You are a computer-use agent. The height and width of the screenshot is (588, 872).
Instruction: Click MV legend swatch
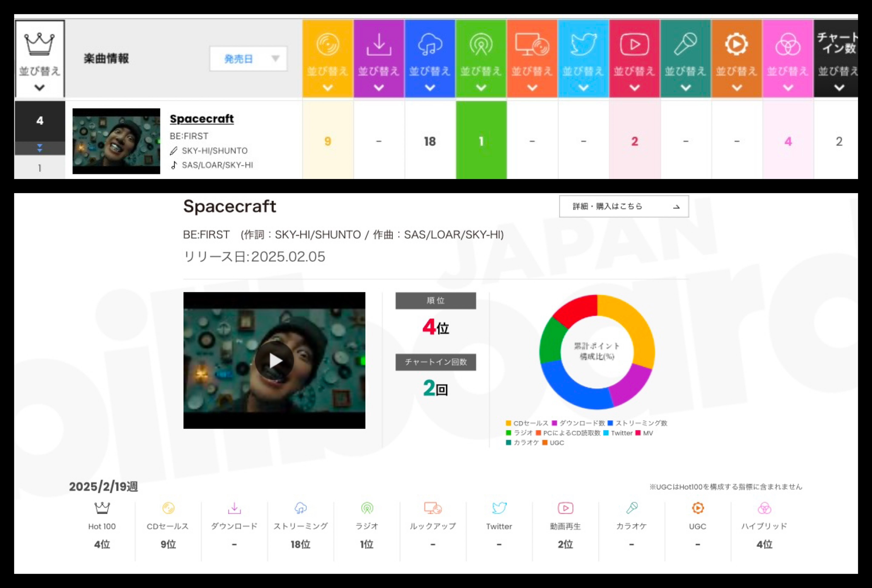pyautogui.click(x=638, y=433)
